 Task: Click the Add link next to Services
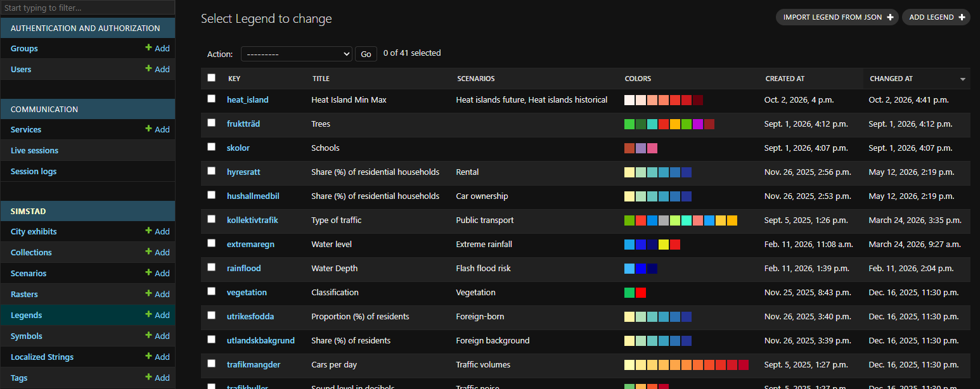(157, 129)
